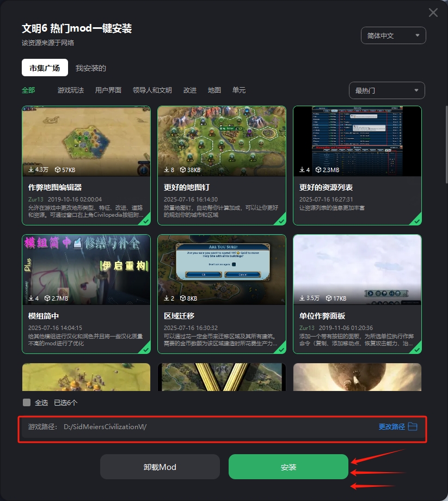The height and width of the screenshot is (501, 448).
Task: Select the 地图 category
Action: pyautogui.click(x=214, y=90)
